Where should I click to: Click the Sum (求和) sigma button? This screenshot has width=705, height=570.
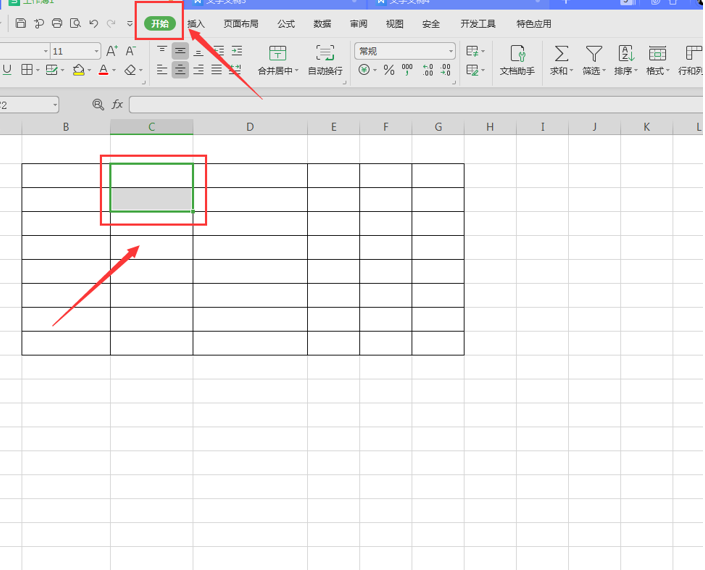561,60
